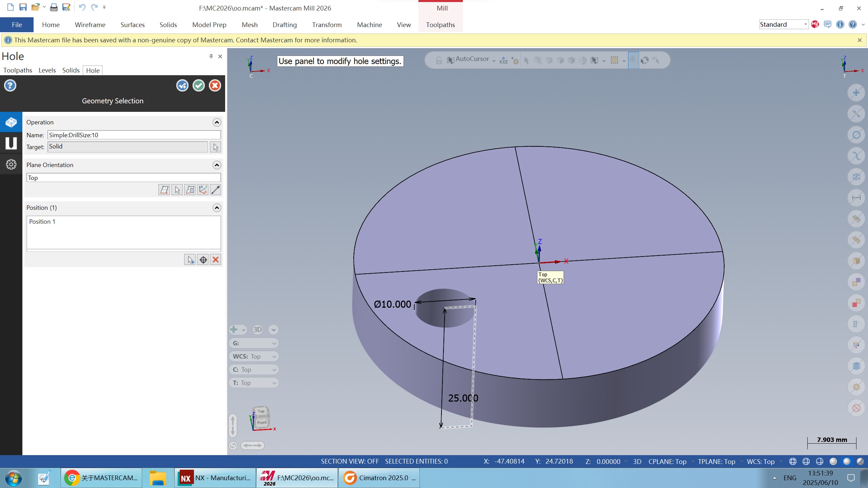The image size is (868, 488).
Task: Open Cimatron 2025.0 from the taskbar
Action: click(379, 478)
